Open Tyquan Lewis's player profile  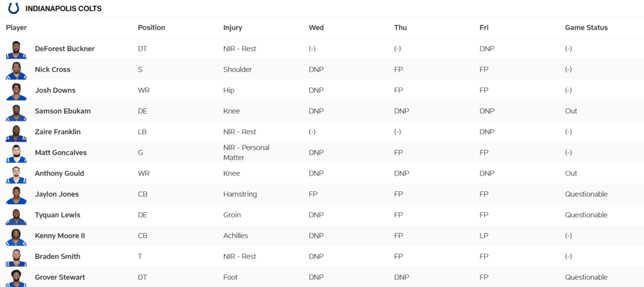[x=57, y=215]
